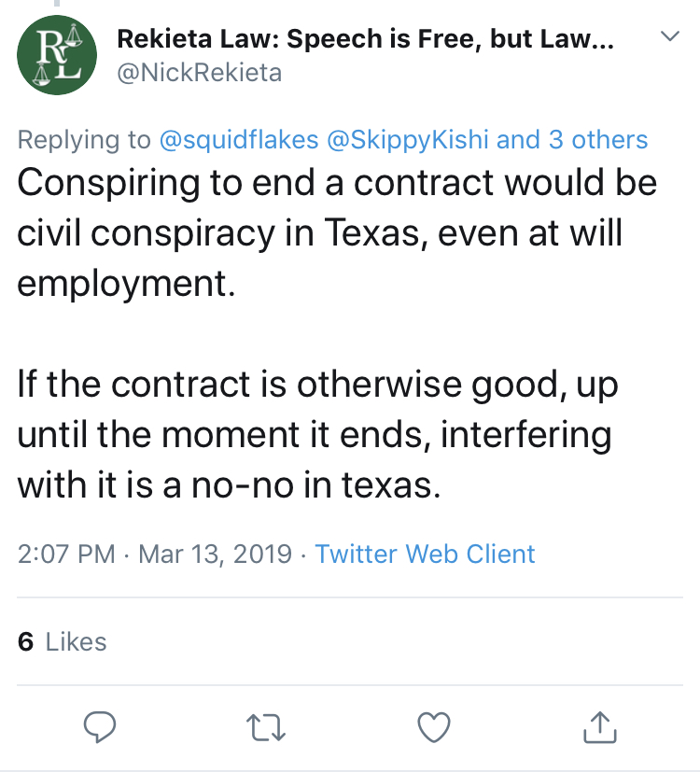Click the 'no-no in texas' closing line

coord(316,485)
